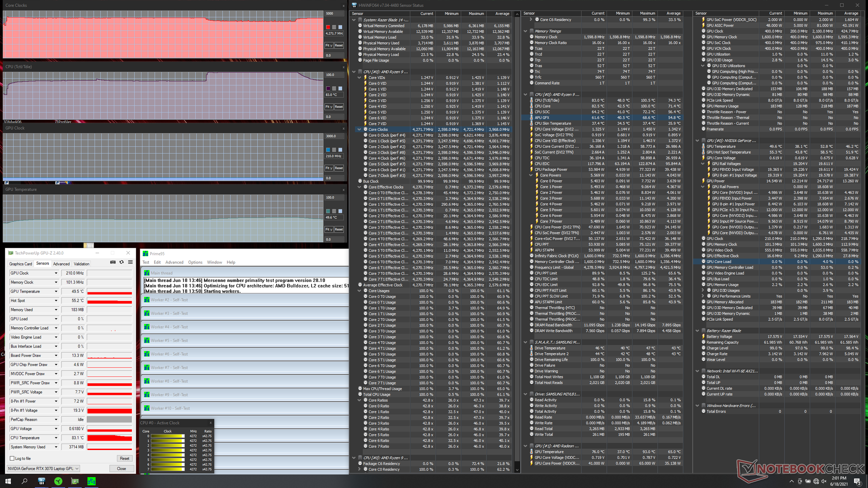Screen dimensions: 868x488
Task: Collapse the Core Clocks tree node
Action: click(x=359, y=129)
